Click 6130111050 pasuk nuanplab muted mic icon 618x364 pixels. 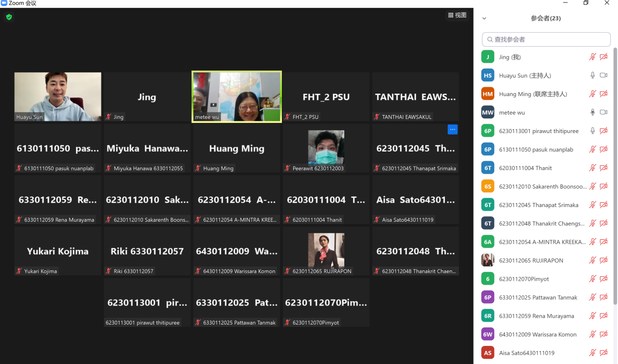[593, 150]
